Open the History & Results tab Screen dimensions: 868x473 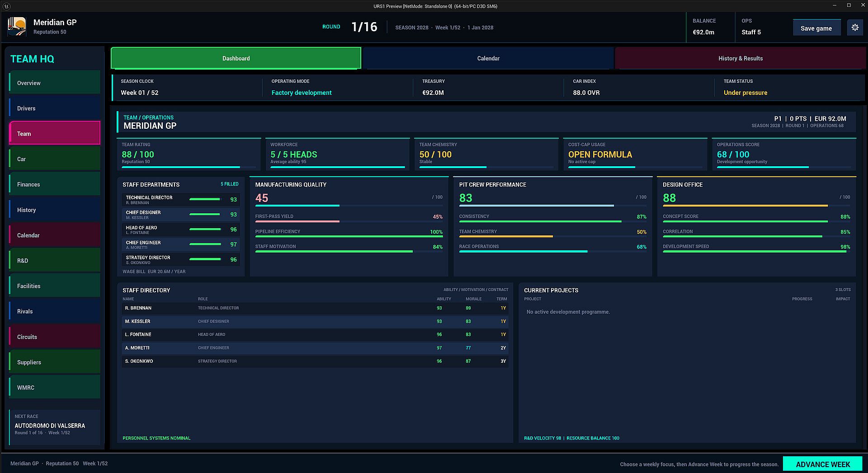740,58
